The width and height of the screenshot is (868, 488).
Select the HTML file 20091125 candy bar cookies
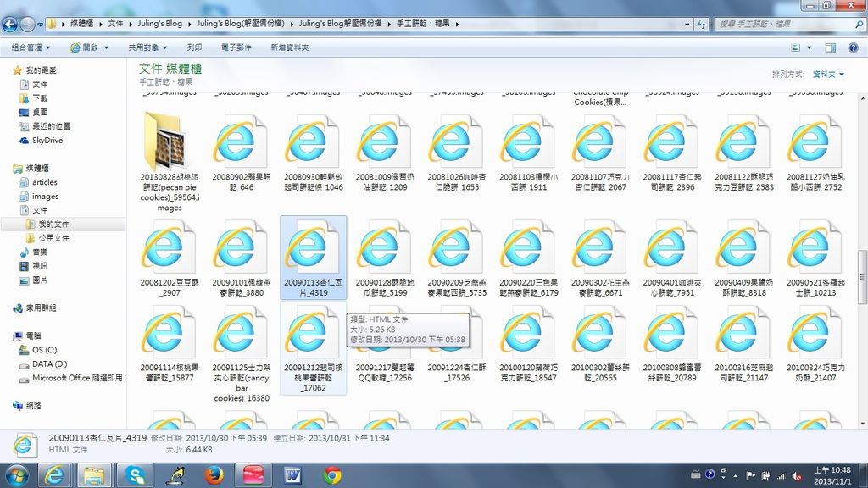click(x=242, y=354)
